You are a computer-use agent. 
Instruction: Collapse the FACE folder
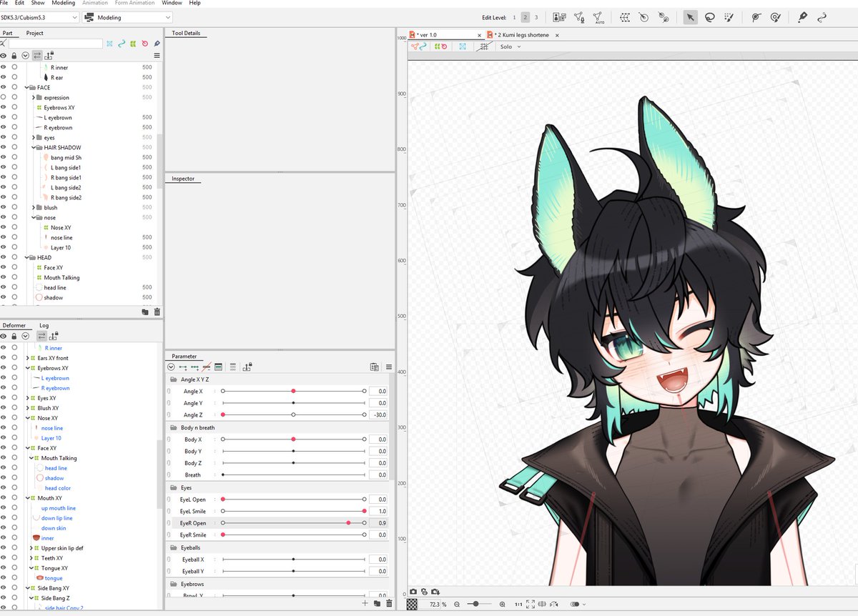26,87
